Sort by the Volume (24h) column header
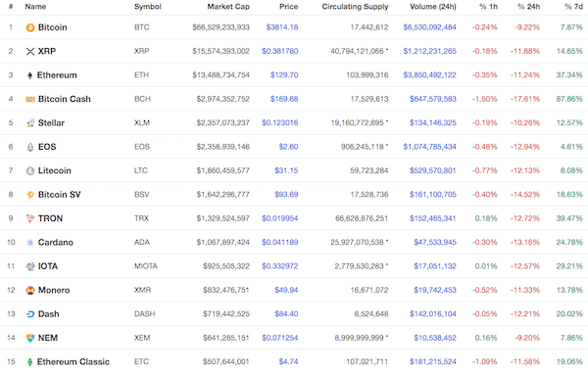The image size is (588, 373). pyautogui.click(x=433, y=7)
